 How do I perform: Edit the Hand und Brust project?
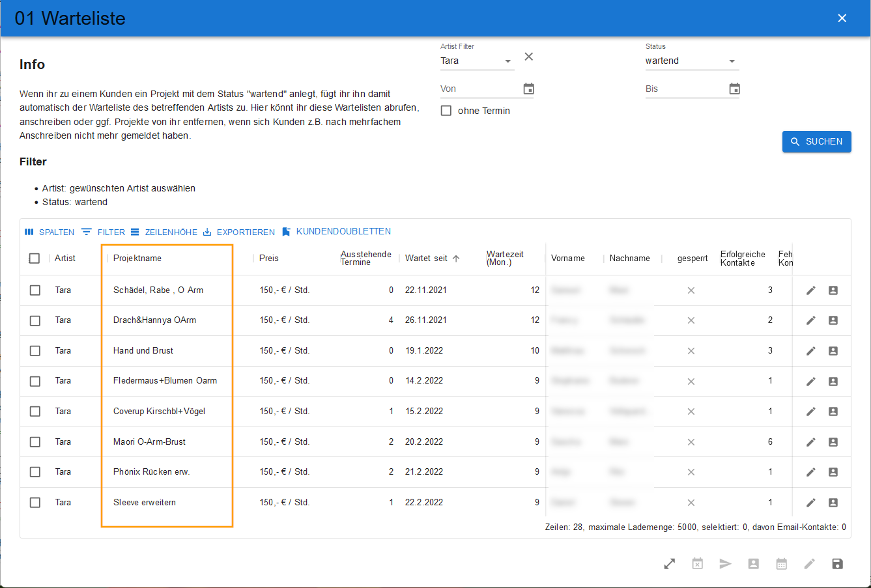click(811, 351)
